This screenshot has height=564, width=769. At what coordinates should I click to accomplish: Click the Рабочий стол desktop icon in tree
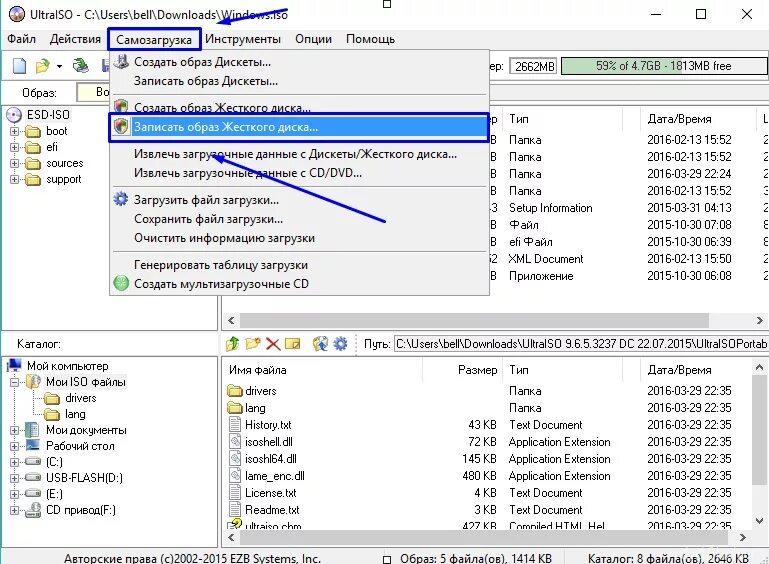[32, 445]
